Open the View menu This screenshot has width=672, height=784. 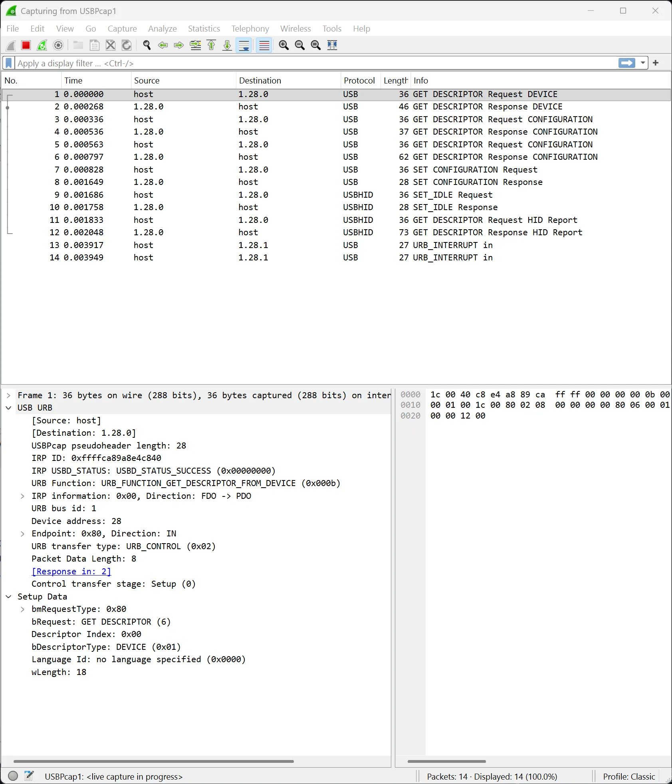coord(65,29)
